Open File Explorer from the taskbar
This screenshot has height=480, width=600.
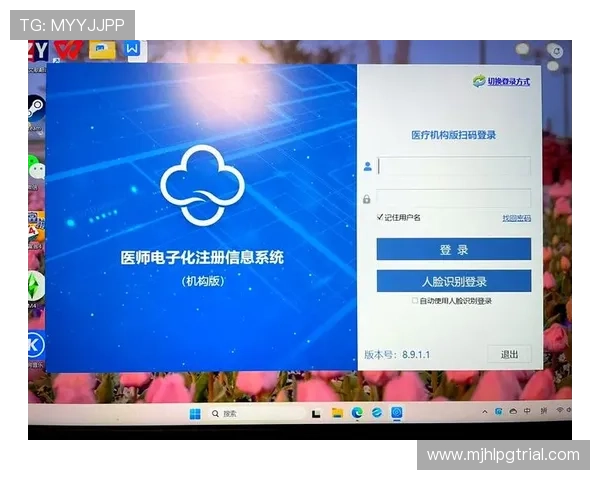(x=337, y=413)
